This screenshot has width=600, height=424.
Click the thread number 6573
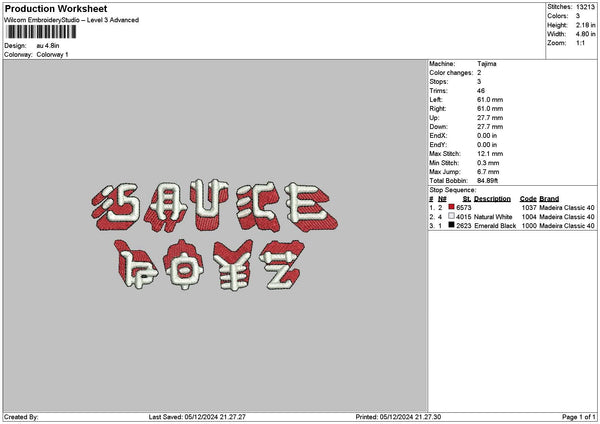coord(464,208)
